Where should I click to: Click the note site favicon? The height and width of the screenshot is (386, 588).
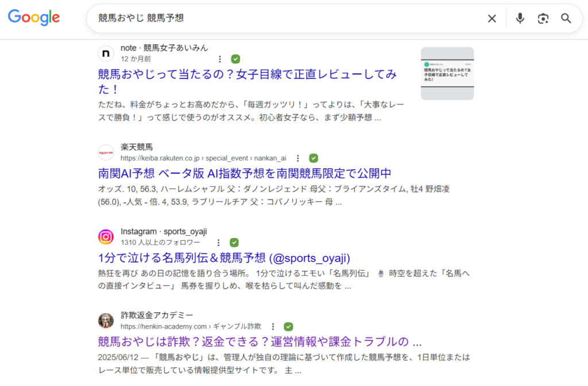pos(106,53)
